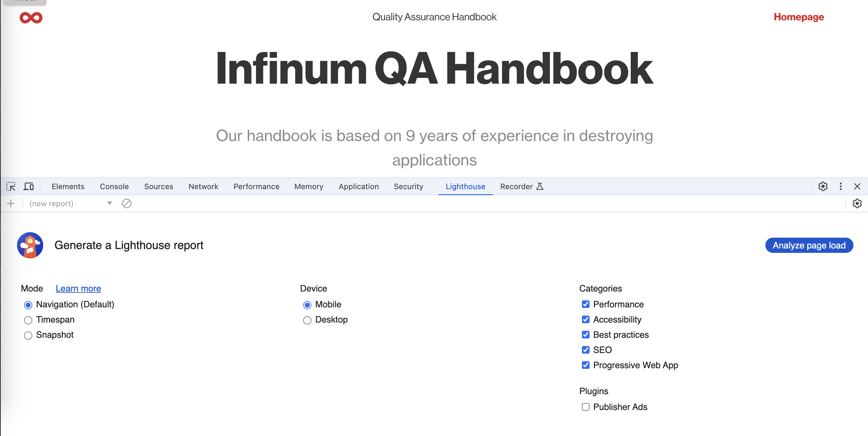Switch to the Sources tab
The image size is (868, 436).
pos(159,186)
